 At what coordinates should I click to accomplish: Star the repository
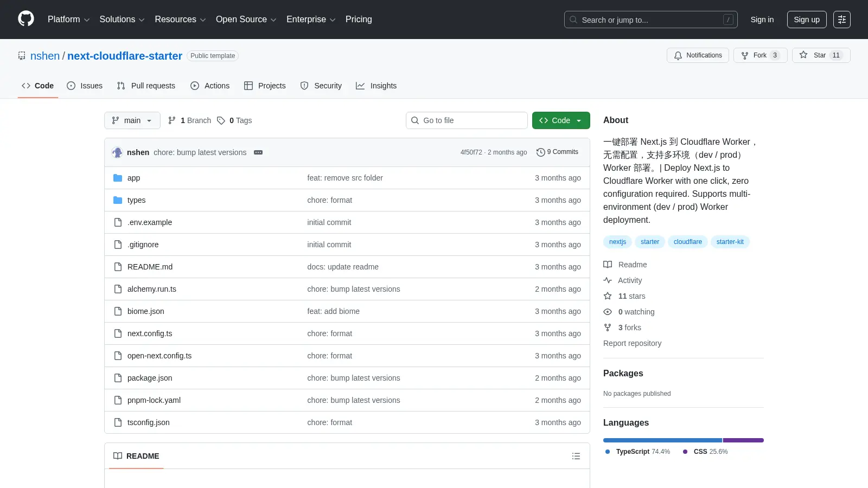(x=821, y=55)
